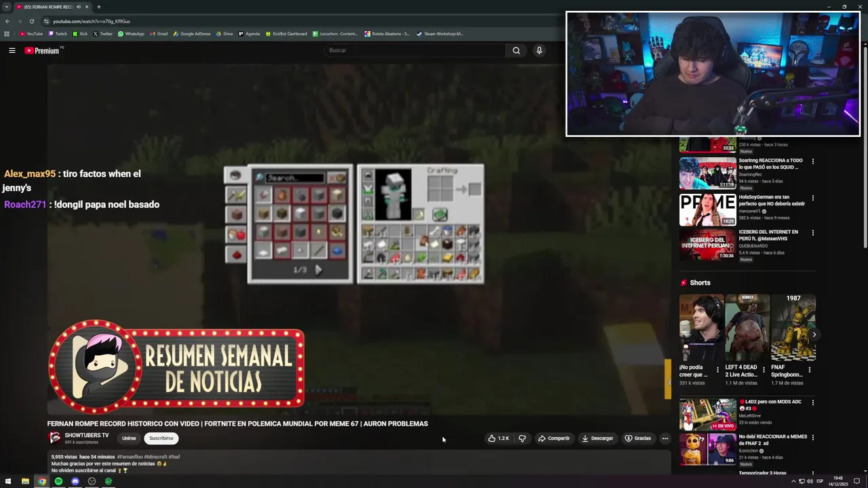Viewport: 868px width, 488px height.
Task: Click the search magnifier button
Action: point(516,50)
